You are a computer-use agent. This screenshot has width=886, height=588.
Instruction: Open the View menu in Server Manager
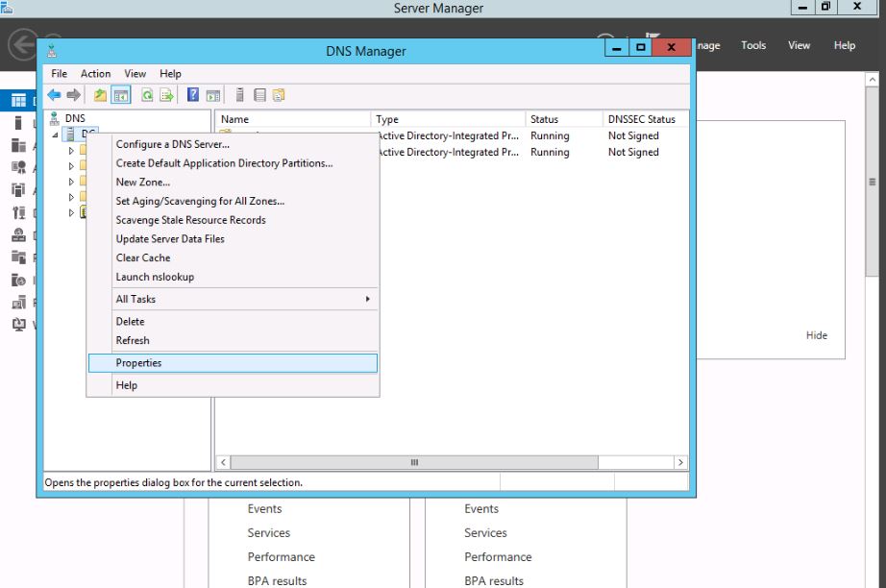click(x=799, y=45)
